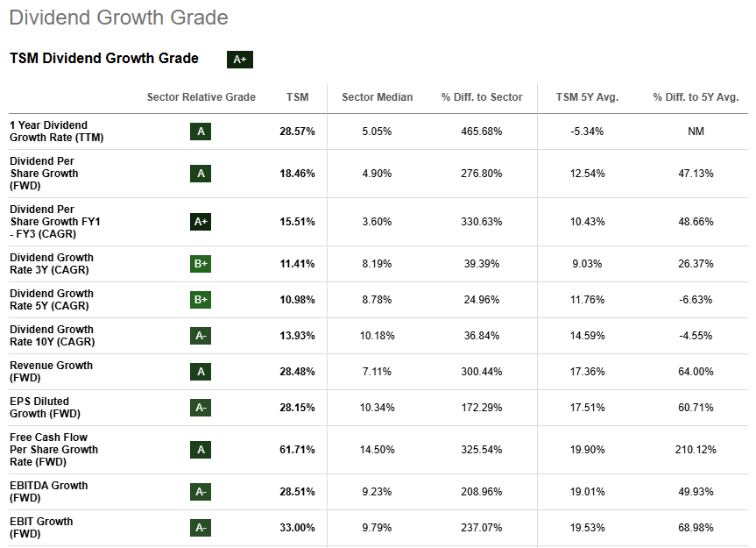The width and height of the screenshot is (756, 548).
Task: Click the A badge for Free Cash Flow Per Share Growth
Action: (201, 450)
